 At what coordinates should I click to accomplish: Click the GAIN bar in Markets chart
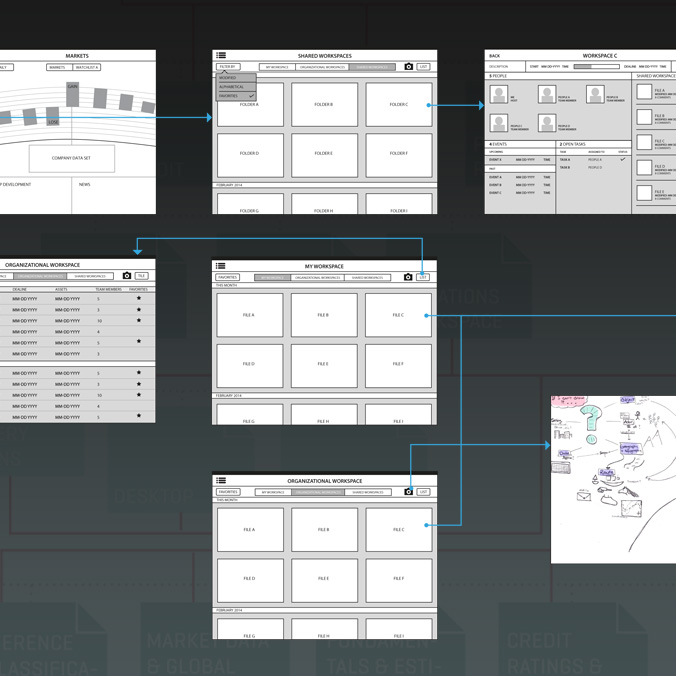click(72, 95)
